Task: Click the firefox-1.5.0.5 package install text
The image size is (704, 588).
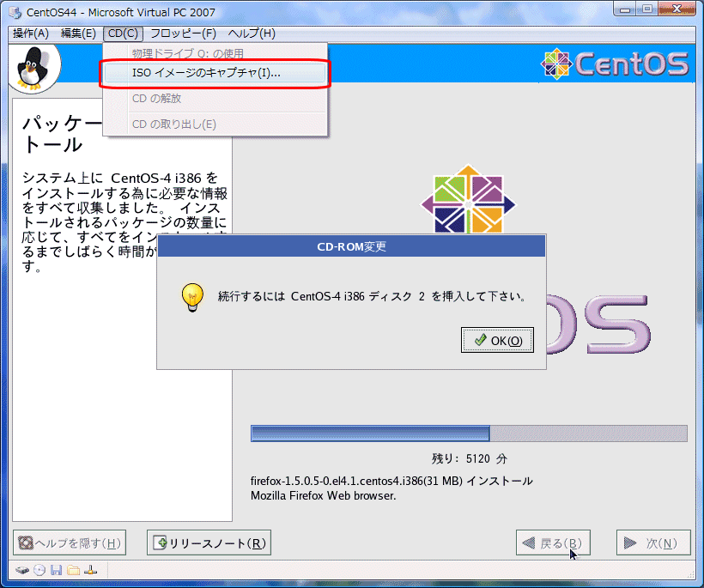Action: click(391, 482)
